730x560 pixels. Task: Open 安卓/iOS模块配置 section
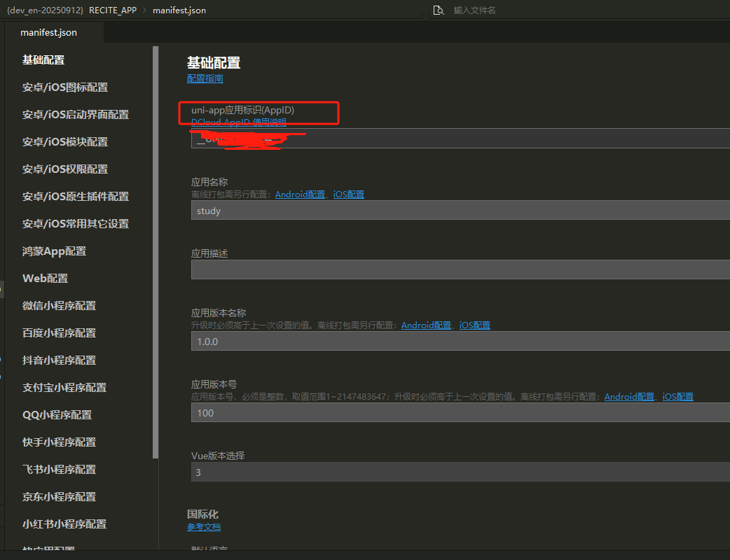pos(65,142)
